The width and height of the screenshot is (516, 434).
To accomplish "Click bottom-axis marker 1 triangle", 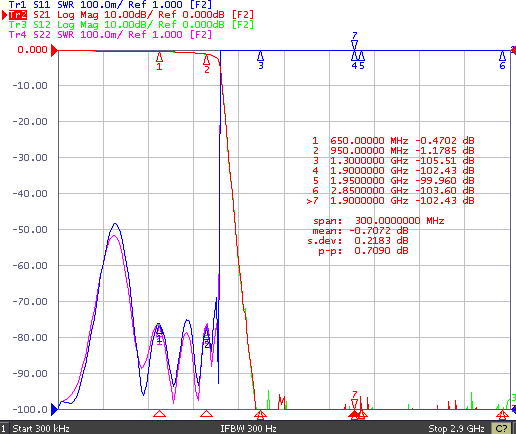I will (x=159, y=414).
